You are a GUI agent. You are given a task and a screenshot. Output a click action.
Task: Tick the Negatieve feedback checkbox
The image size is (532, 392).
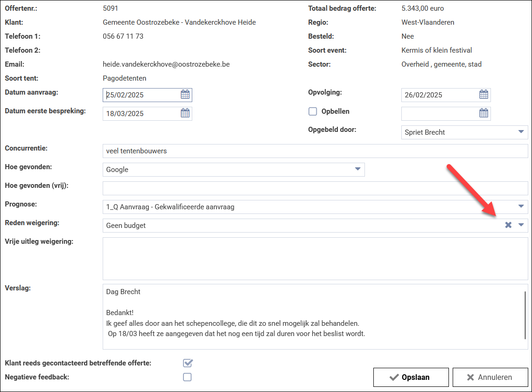click(188, 377)
